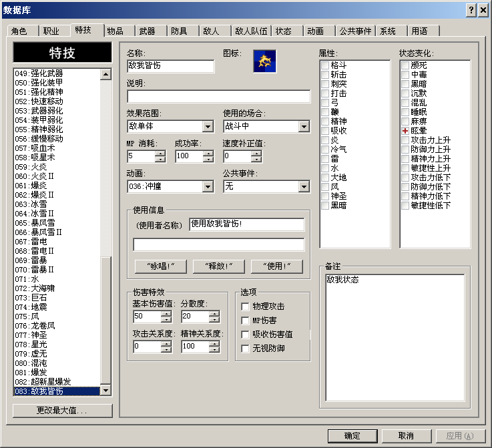Click the “使用!” button
This screenshot has height=448, width=492.
[277, 266]
